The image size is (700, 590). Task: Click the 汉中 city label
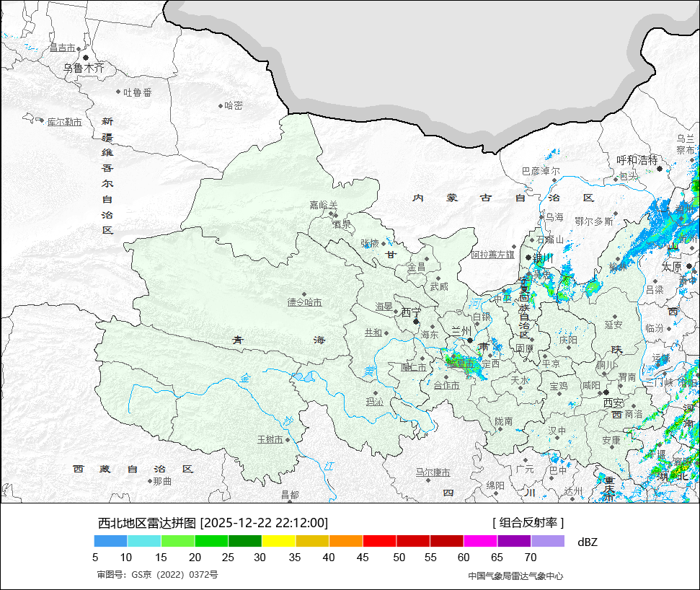click(557, 431)
